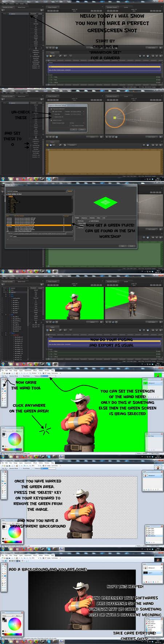Image resolution: width=164 pixels, height=644 pixels.
Task: Open Ambient Occlusion mode dropdown in settings dialog
Action: [x=76, y=123]
